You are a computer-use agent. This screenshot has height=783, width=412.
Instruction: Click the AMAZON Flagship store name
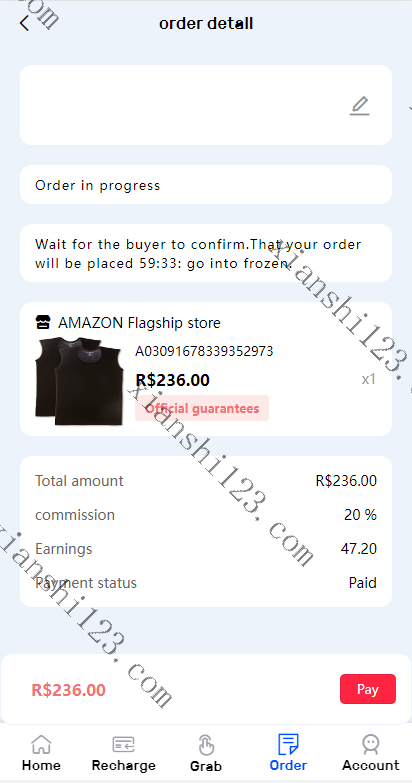click(x=139, y=323)
